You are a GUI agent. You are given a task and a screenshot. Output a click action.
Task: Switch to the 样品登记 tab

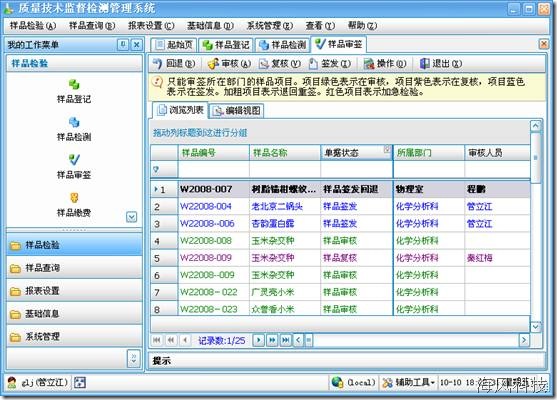click(226, 45)
